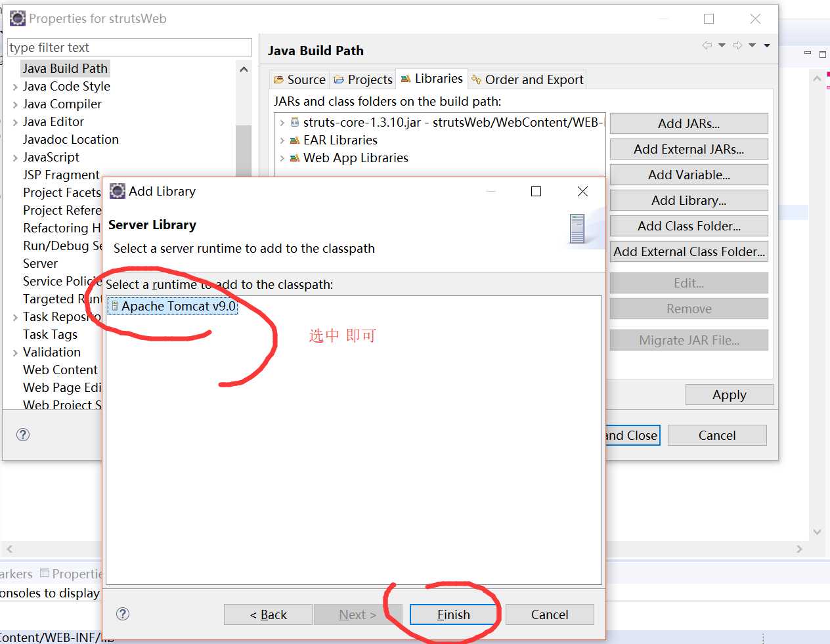Click the editor vertical scroll-down arrow
Screen dimensions: 830x644
coord(817,532)
